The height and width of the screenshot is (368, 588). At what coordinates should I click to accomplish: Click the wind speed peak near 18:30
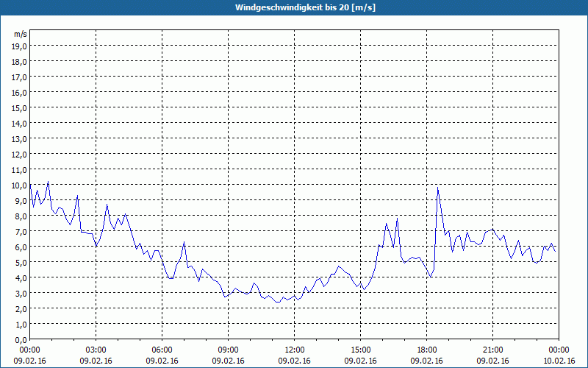click(x=437, y=188)
